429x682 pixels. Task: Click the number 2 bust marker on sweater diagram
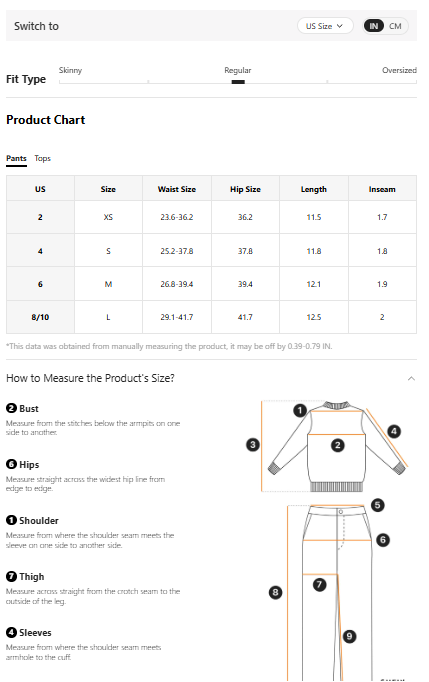pos(338,445)
